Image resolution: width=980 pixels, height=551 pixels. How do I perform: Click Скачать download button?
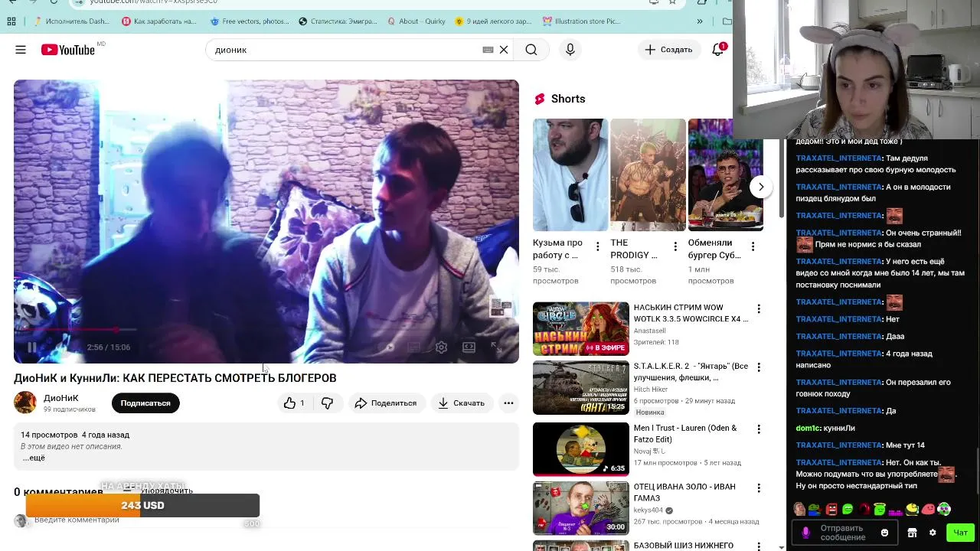462,403
